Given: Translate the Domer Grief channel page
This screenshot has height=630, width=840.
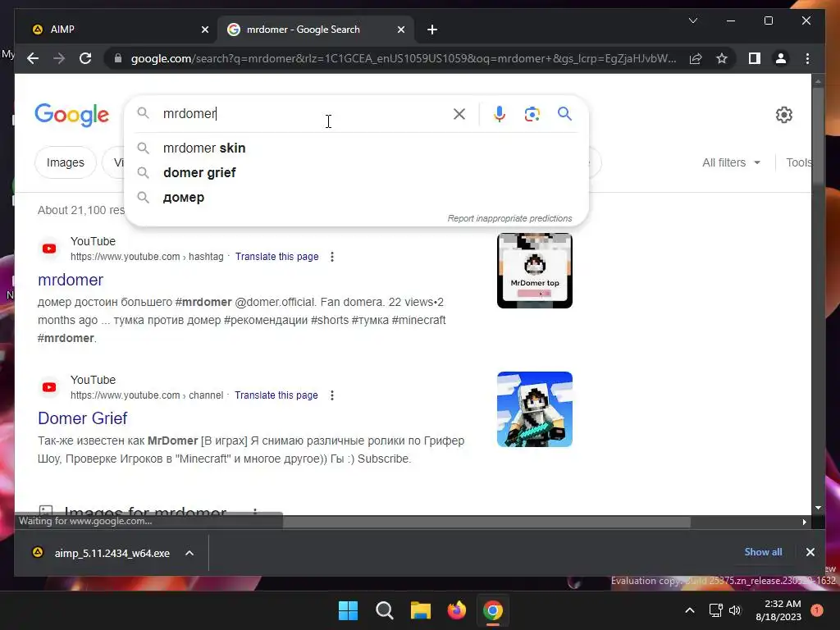Looking at the screenshot, I should tap(276, 395).
